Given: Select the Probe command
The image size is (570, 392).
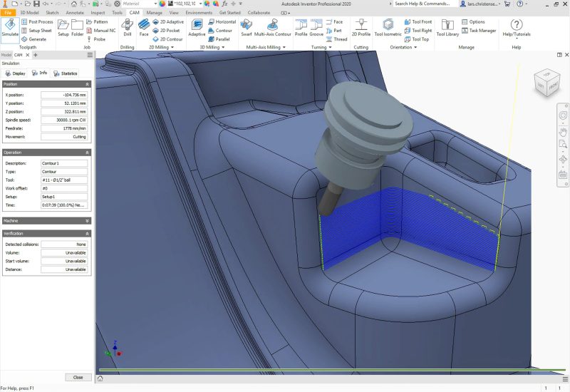Looking at the screenshot, I should (x=96, y=39).
